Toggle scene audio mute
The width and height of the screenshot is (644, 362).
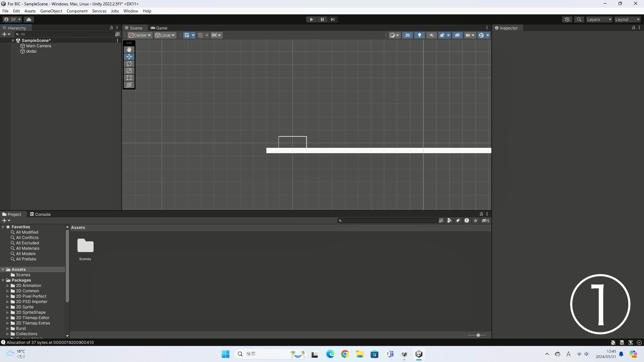[x=431, y=35]
